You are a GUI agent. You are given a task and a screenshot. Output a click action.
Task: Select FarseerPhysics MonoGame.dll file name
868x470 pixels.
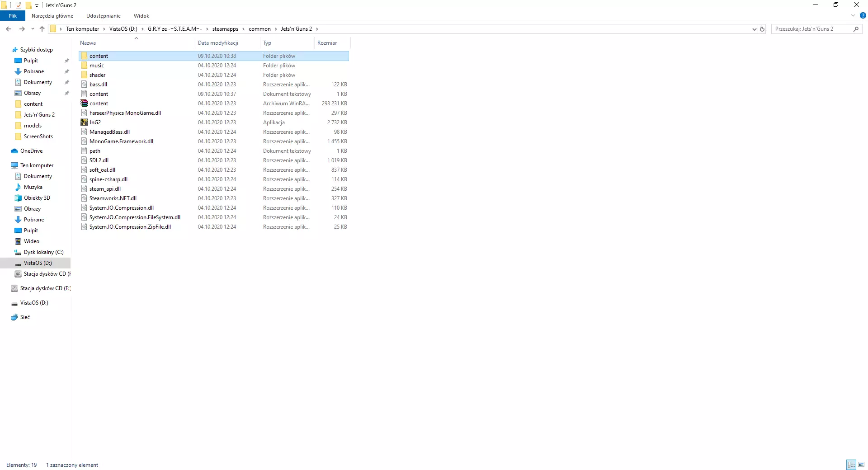(x=125, y=113)
